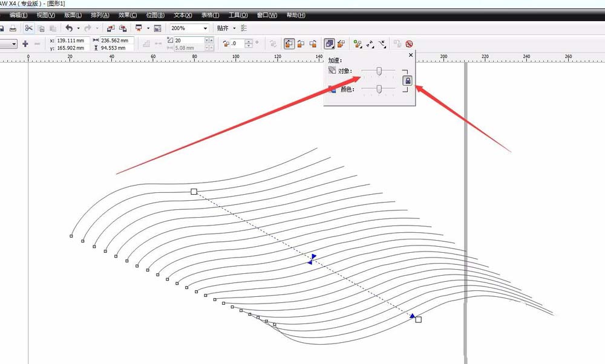Open the 文本(X) menu

click(183, 15)
